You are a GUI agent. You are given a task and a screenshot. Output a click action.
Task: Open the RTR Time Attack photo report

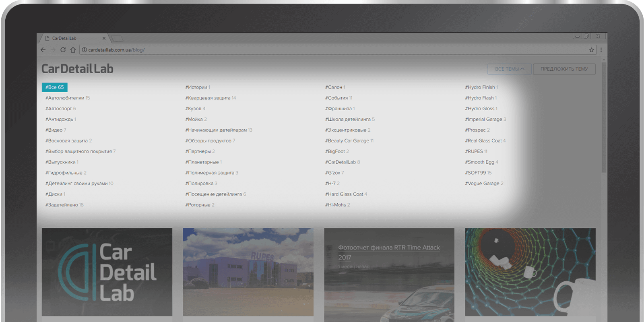pyautogui.click(x=389, y=252)
